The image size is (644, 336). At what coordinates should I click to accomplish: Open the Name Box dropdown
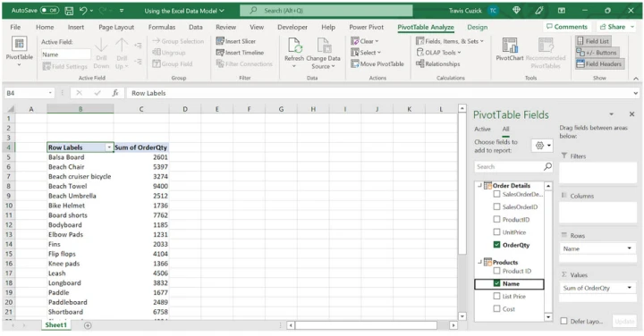pos(50,93)
